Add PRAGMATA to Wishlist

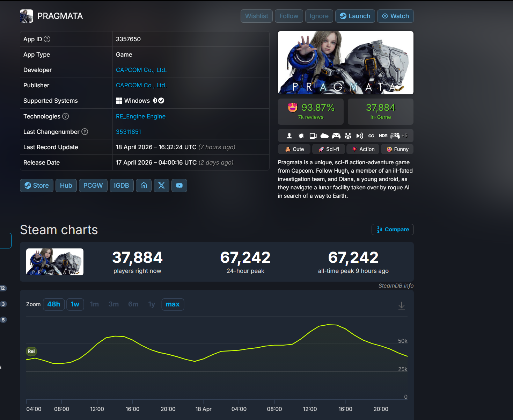257,16
